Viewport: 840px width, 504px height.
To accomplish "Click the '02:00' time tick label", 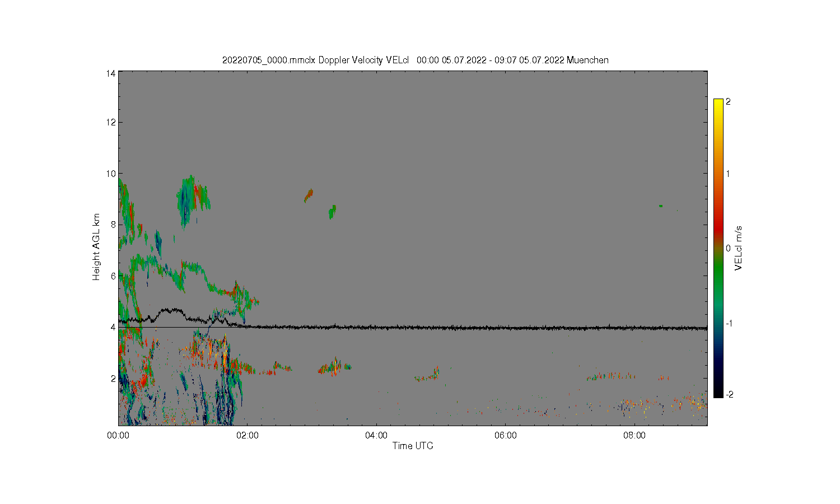I will [x=248, y=435].
